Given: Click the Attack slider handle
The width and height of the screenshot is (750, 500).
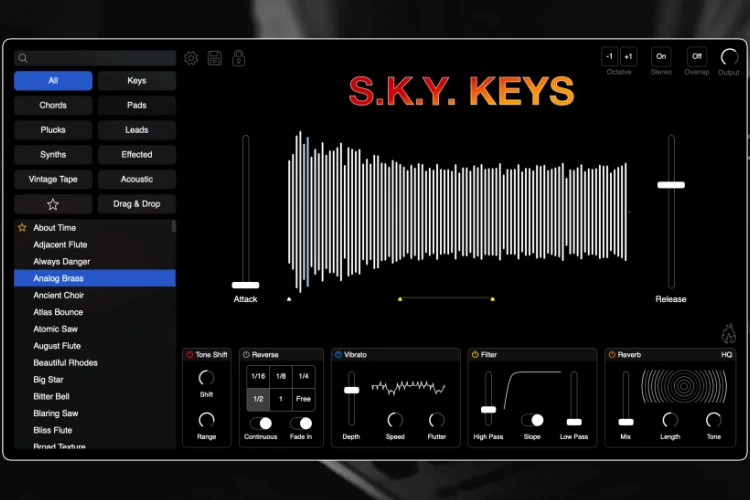Looking at the screenshot, I should coord(245,285).
